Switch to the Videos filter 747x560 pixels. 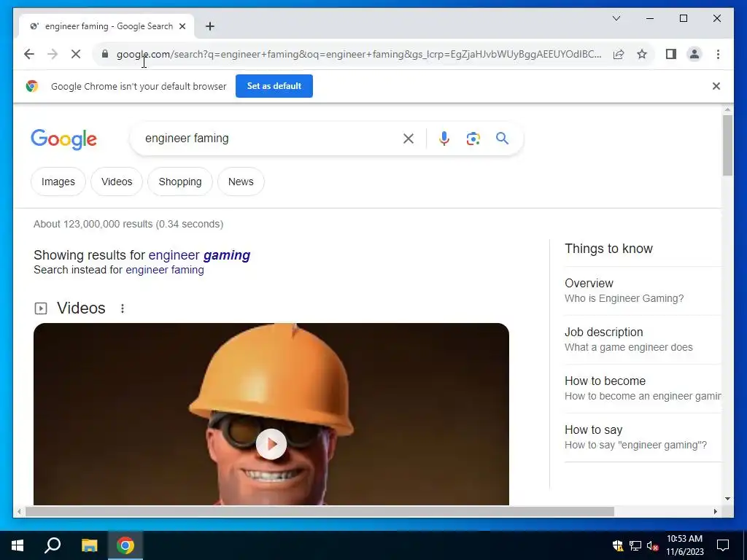tap(117, 182)
